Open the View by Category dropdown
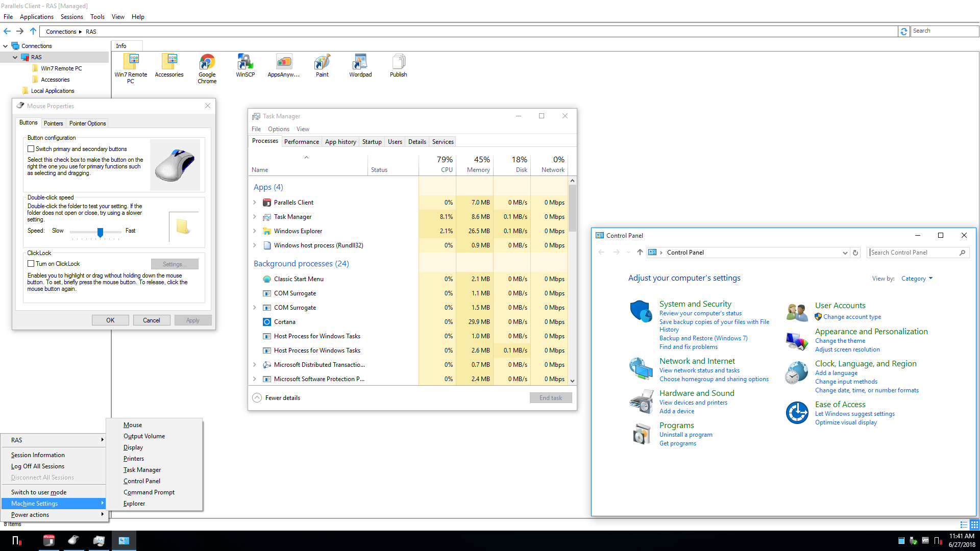The width and height of the screenshot is (980, 551). (917, 279)
